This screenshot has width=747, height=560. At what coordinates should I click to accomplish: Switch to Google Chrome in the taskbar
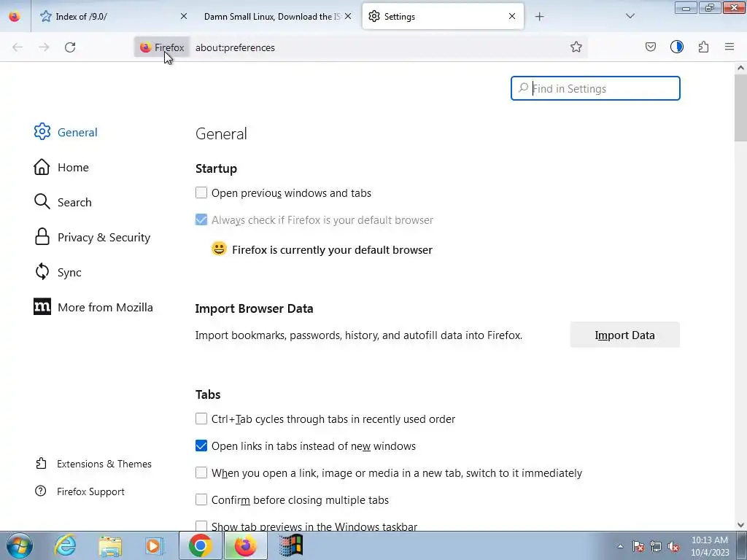(x=200, y=545)
